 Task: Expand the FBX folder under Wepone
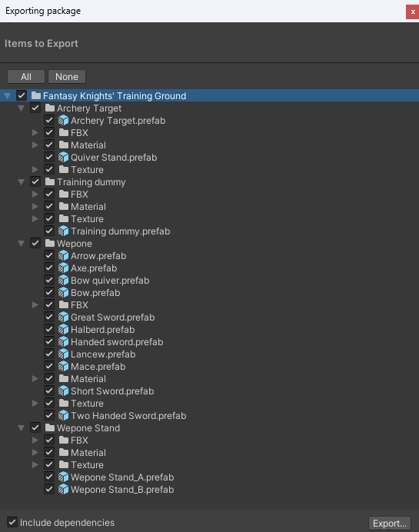pyautogui.click(x=35, y=305)
